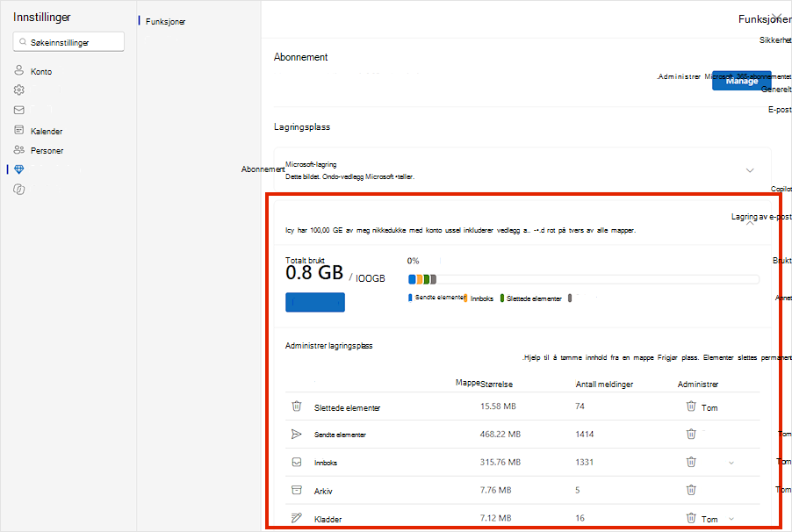This screenshot has height=532, width=792.
Task: Click the 1414 message count
Action: tap(585, 434)
